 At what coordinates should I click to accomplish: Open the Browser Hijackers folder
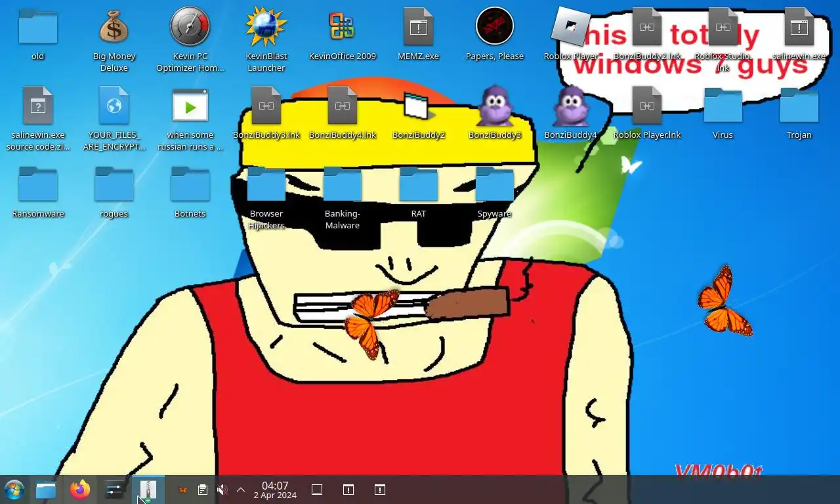[x=266, y=184]
